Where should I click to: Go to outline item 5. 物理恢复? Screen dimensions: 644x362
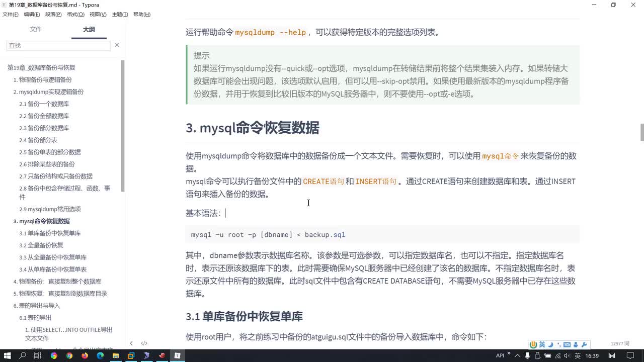click(60, 293)
